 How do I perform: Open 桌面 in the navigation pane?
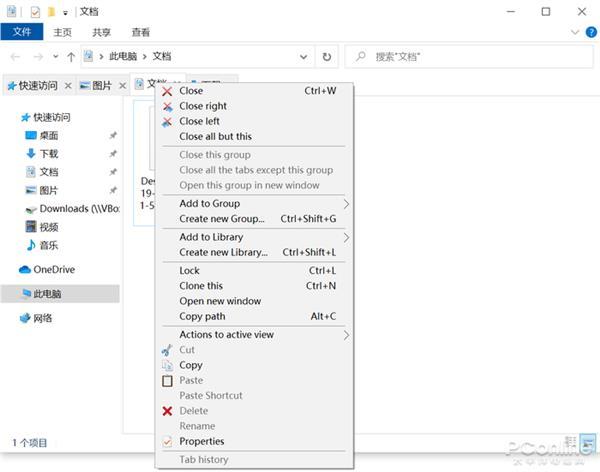pyautogui.click(x=42, y=136)
